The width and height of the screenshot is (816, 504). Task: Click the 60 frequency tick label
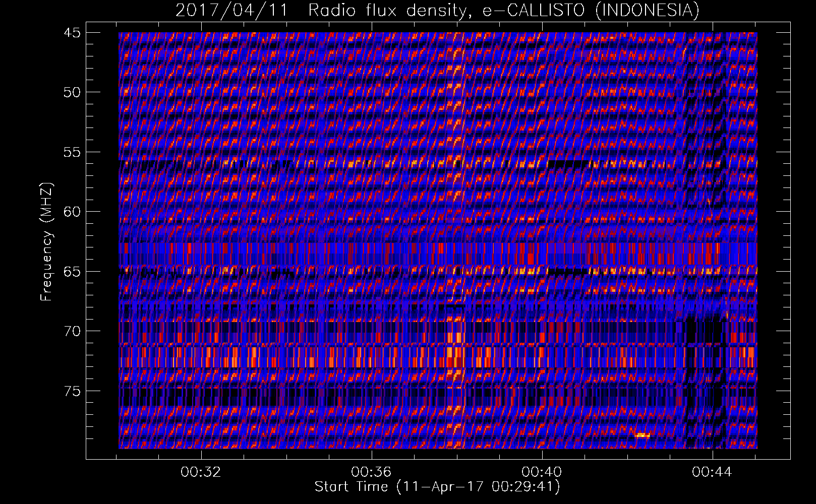pyautogui.click(x=72, y=212)
